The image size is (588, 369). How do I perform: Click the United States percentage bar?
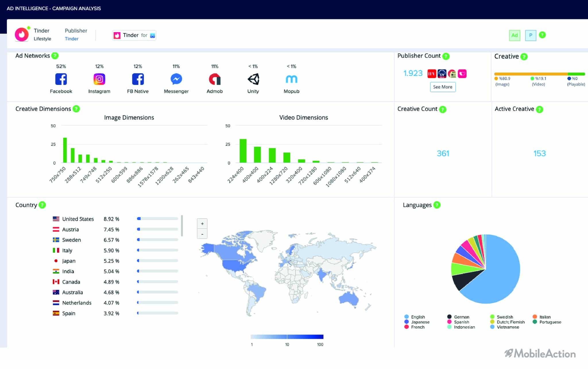(158, 219)
